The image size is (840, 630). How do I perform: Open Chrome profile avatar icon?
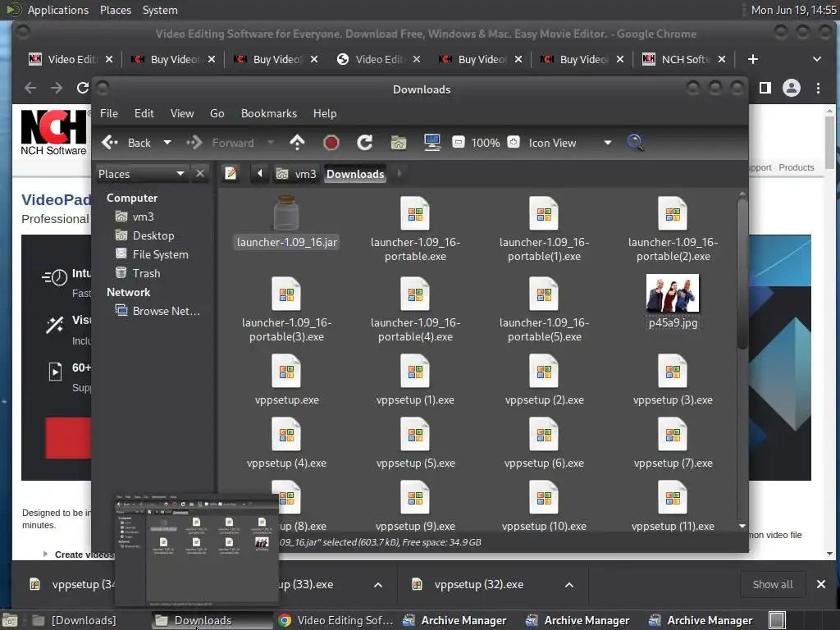792,87
